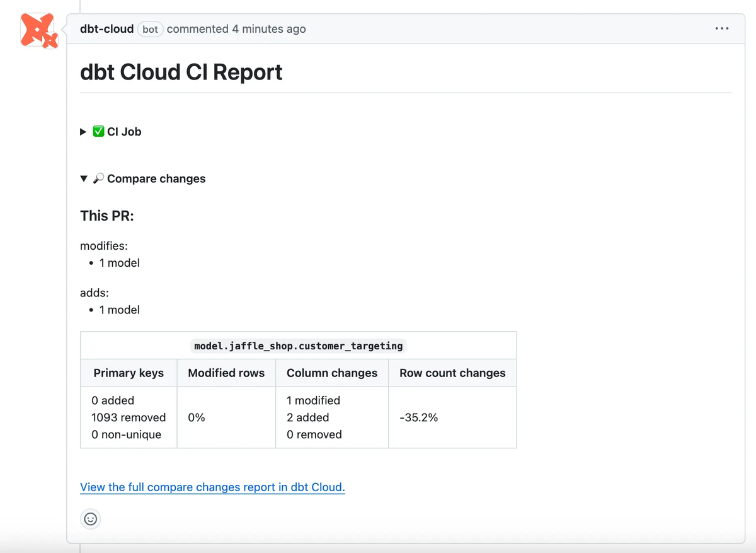Click the '1093 removed' primary keys value
The height and width of the screenshot is (553, 756).
point(129,417)
